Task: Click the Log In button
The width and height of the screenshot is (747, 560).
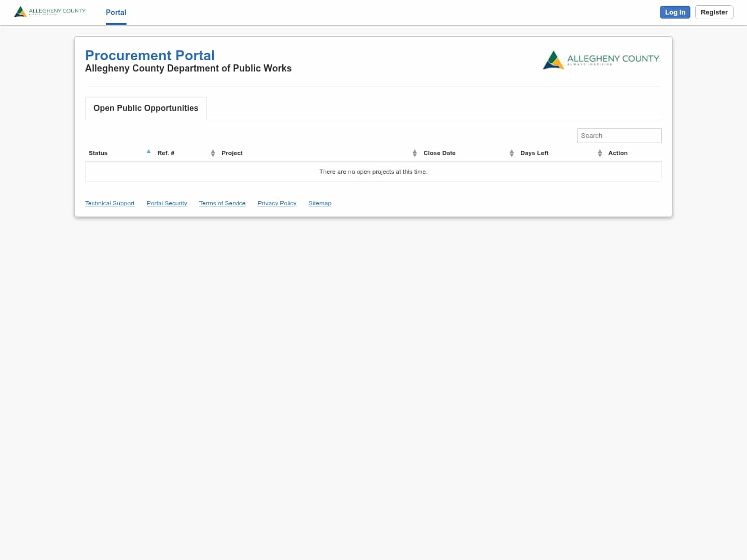Action: 675,12
